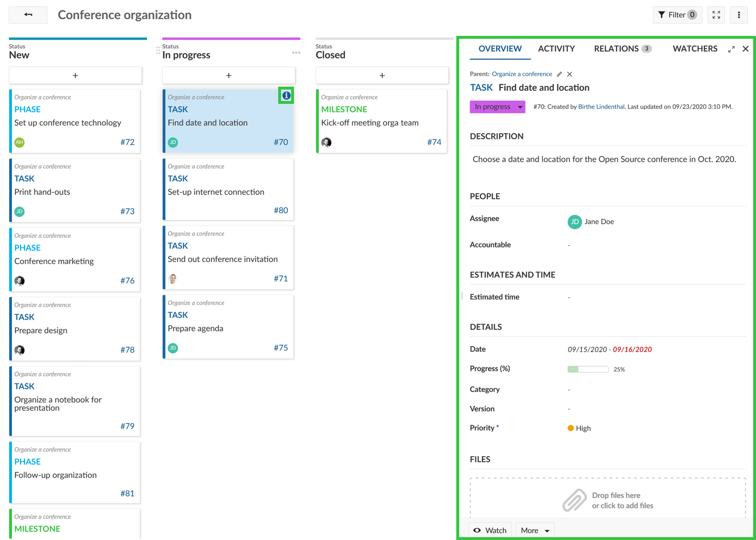Open In progress column ellipsis menu

tap(296, 53)
